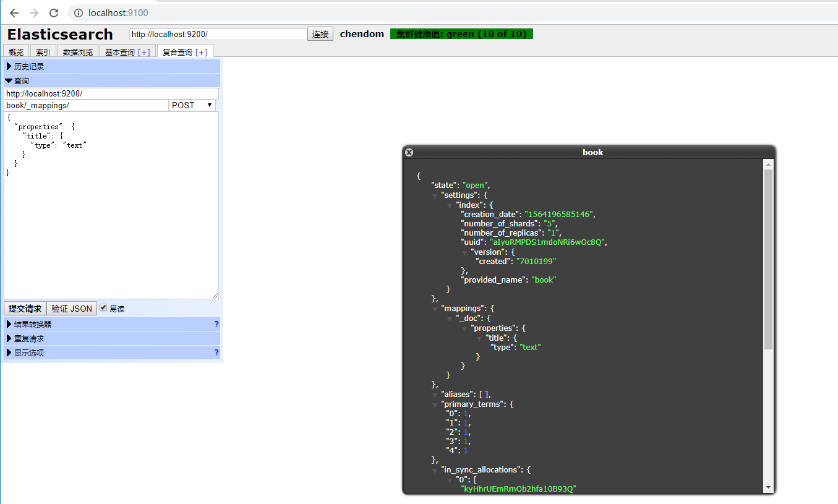Open help for 显示选项
The height and width of the screenshot is (504, 838).
click(216, 352)
